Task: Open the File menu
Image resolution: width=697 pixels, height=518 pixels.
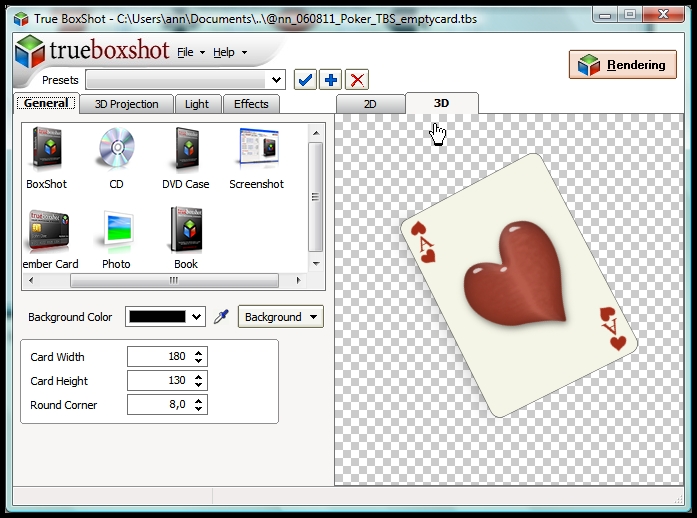Action: coord(190,52)
